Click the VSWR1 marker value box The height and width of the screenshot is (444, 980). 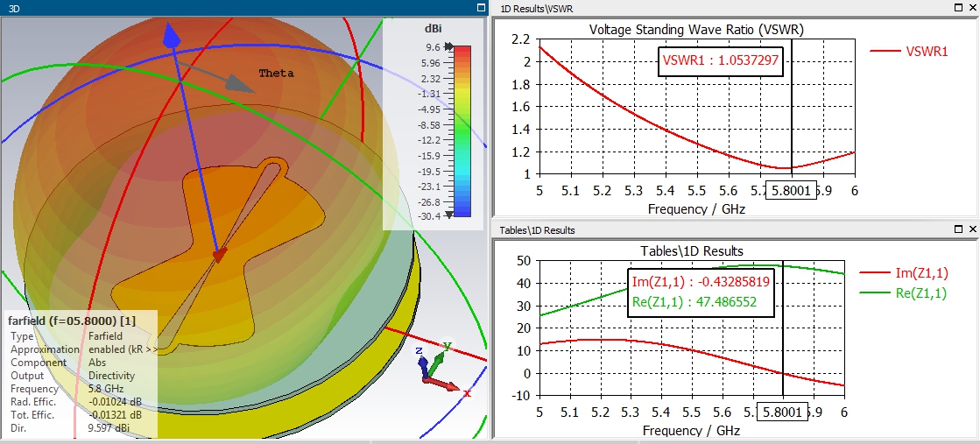click(720, 60)
